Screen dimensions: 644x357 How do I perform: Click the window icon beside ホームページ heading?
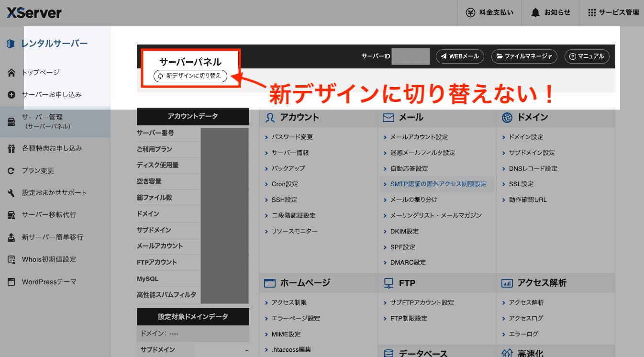270,283
